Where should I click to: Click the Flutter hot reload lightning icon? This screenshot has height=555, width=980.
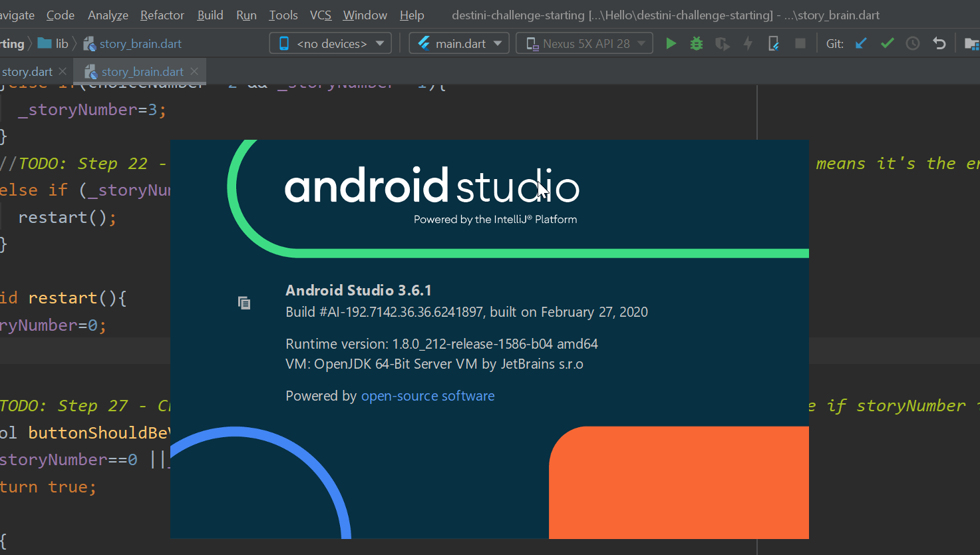[x=748, y=44]
